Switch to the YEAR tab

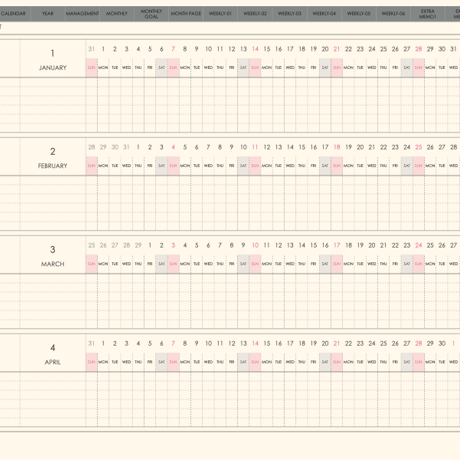[x=48, y=14]
